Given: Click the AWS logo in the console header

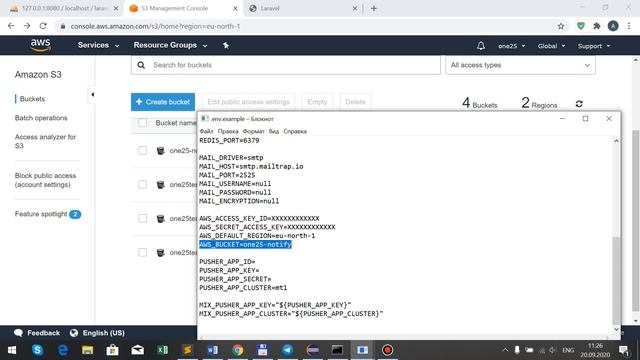Looking at the screenshot, I should pos(41,45).
